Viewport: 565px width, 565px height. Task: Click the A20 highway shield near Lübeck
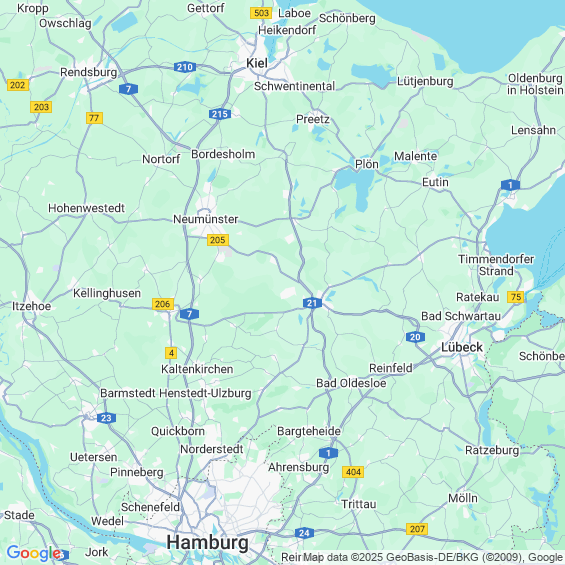coord(415,337)
